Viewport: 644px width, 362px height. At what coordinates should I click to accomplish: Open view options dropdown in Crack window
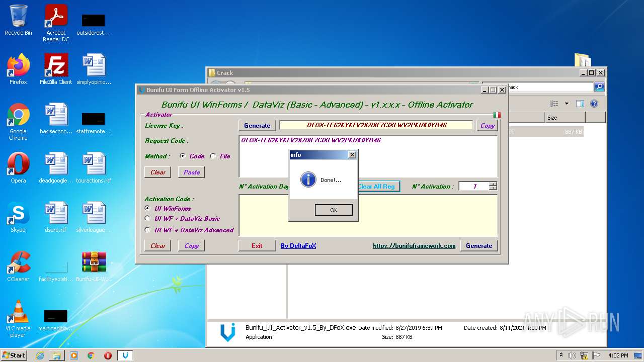pos(567,104)
